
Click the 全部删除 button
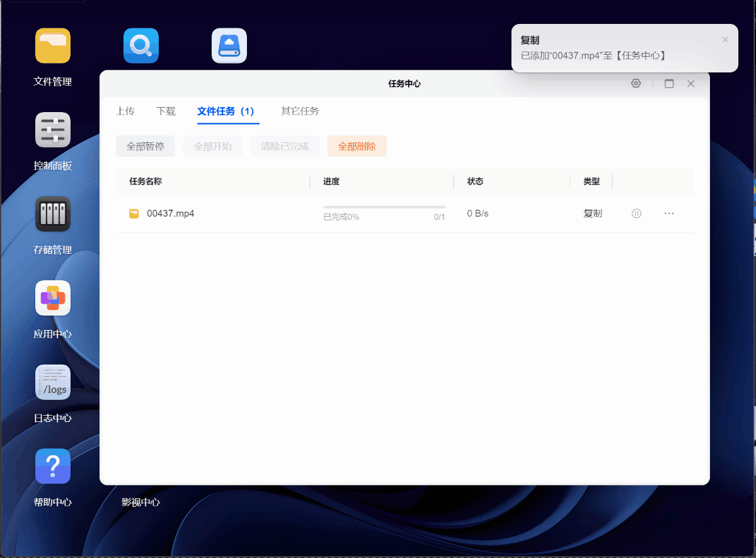click(357, 146)
